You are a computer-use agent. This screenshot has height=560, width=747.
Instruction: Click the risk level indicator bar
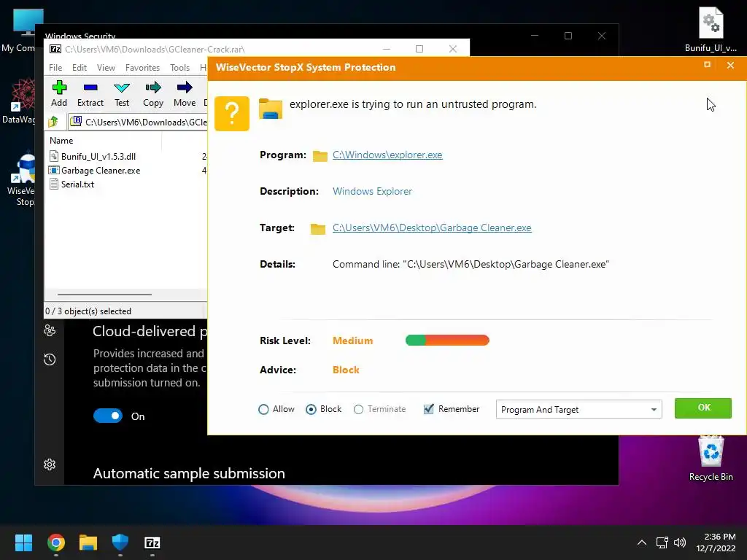(447, 340)
